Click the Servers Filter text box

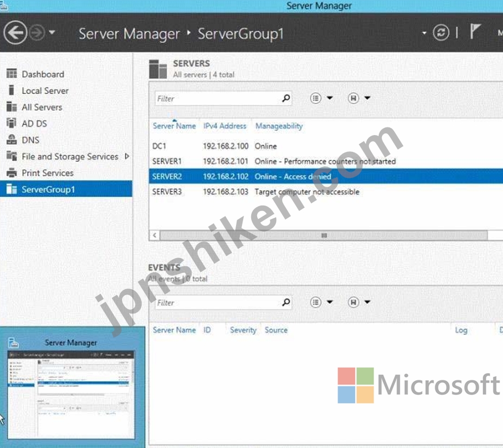(x=218, y=99)
